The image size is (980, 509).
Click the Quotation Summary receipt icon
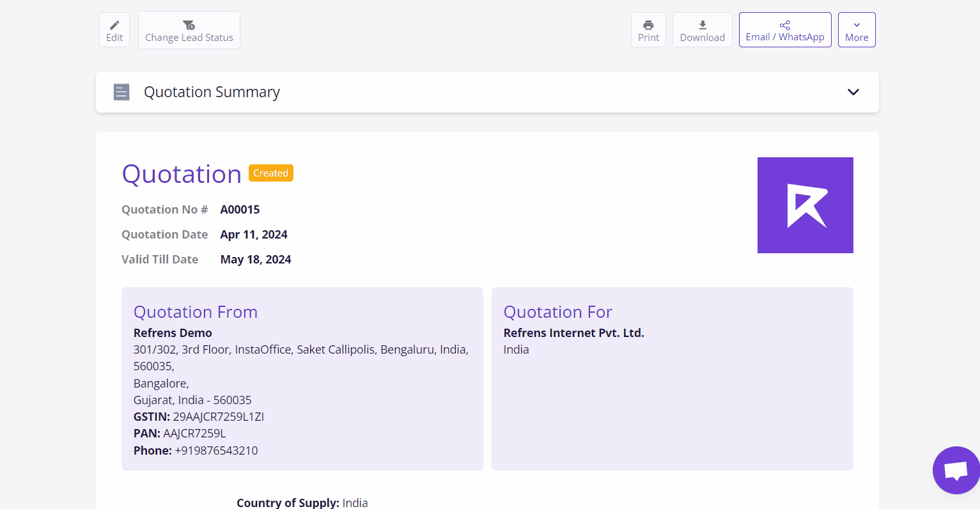(x=121, y=92)
